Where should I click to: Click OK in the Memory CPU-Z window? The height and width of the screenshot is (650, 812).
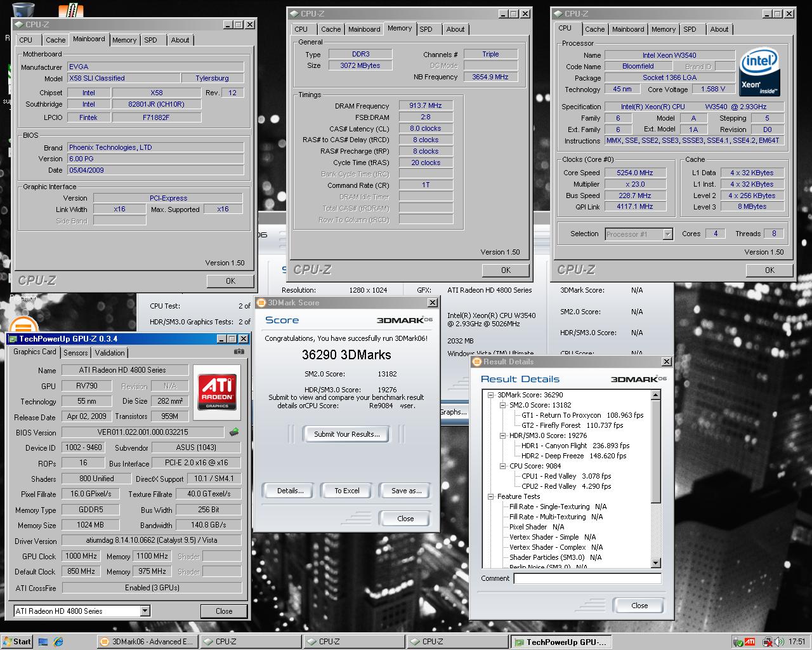tap(506, 270)
